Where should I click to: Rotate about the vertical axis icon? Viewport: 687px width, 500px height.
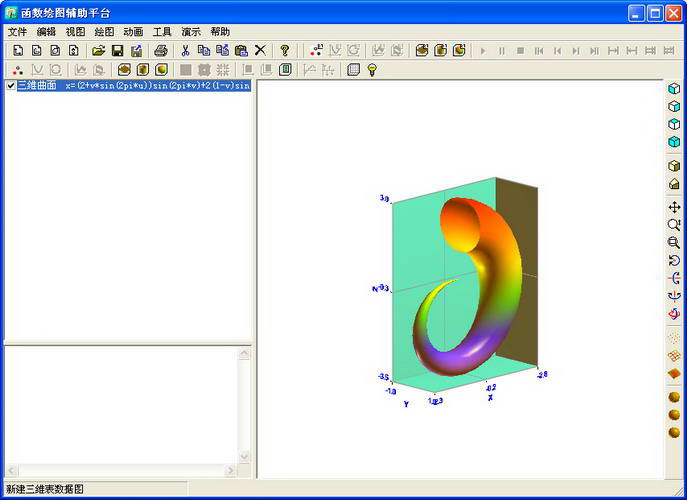(674, 296)
